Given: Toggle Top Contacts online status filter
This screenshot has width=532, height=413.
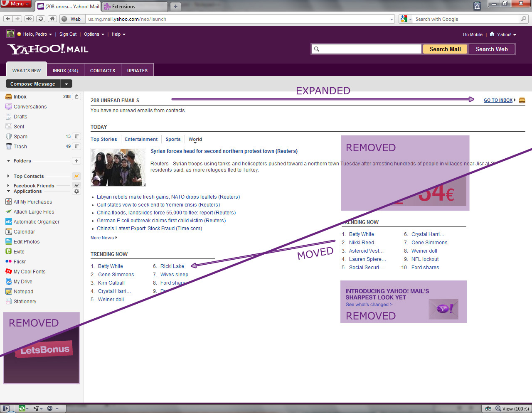Looking at the screenshot, I should 76,176.
